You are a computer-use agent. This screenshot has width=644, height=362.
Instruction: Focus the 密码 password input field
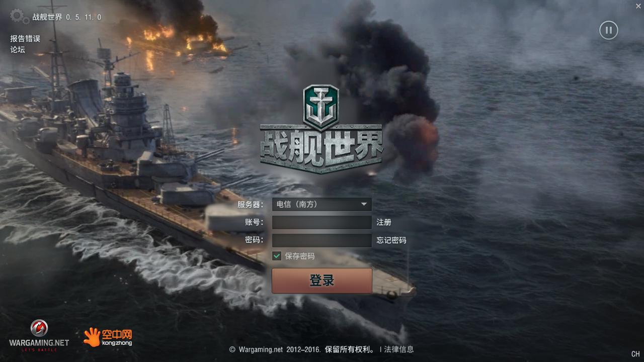tap(322, 240)
